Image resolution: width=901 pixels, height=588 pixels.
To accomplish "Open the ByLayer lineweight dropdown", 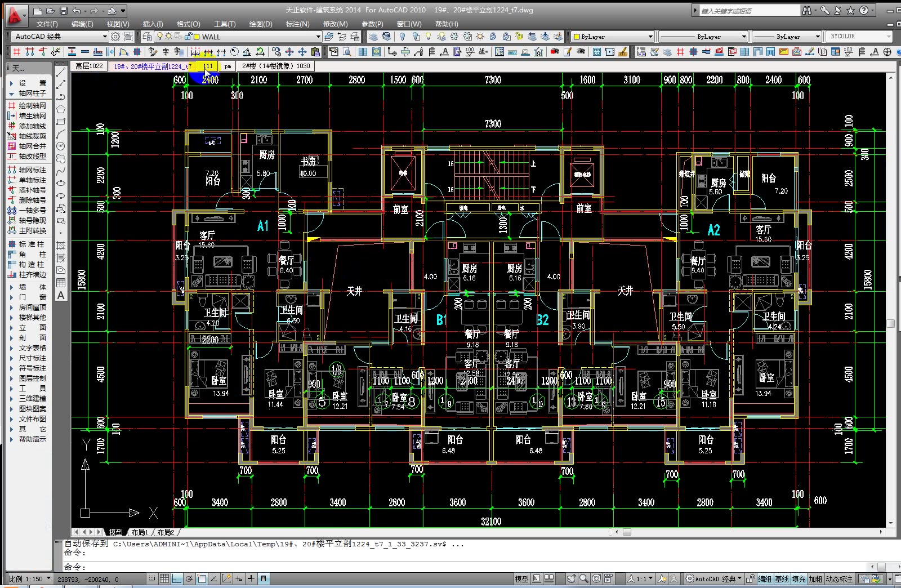I will (787, 37).
